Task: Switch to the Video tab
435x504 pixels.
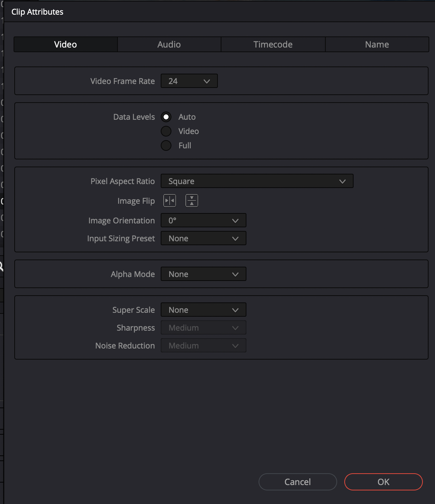Action: click(x=66, y=44)
